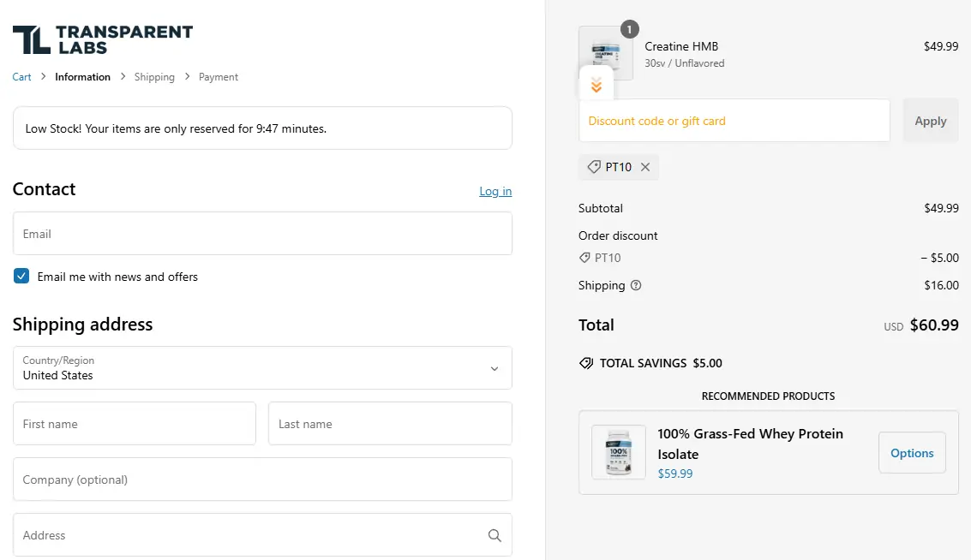
Task: Open Options for Whey Protein Isolate
Action: 911,453
